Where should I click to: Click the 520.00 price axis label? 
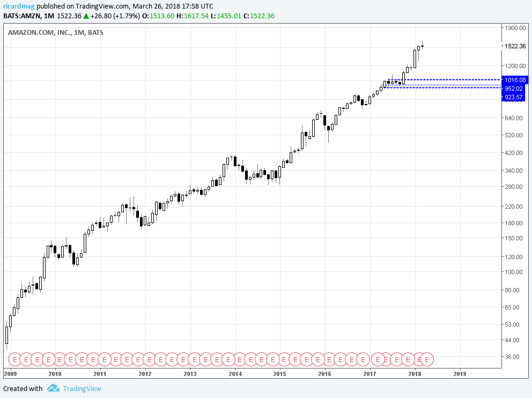pyautogui.click(x=514, y=135)
